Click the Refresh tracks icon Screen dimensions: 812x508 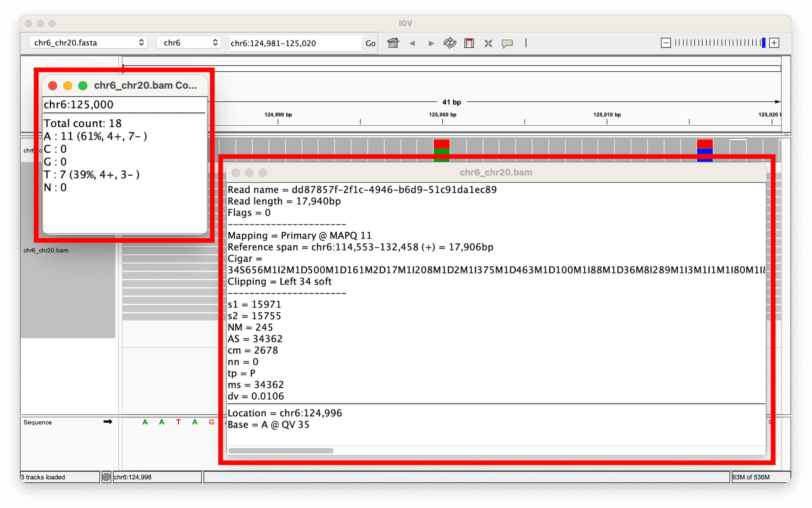(x=449, y=43)
